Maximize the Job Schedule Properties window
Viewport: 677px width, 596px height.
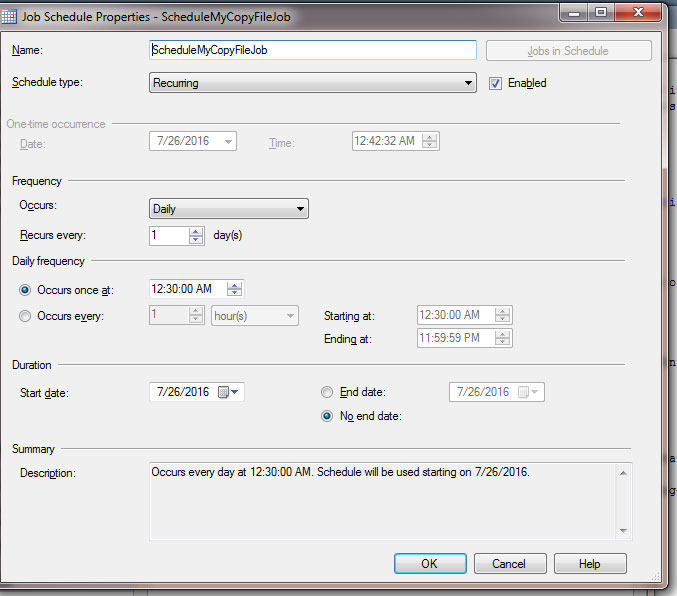click(x=601, y=13)
